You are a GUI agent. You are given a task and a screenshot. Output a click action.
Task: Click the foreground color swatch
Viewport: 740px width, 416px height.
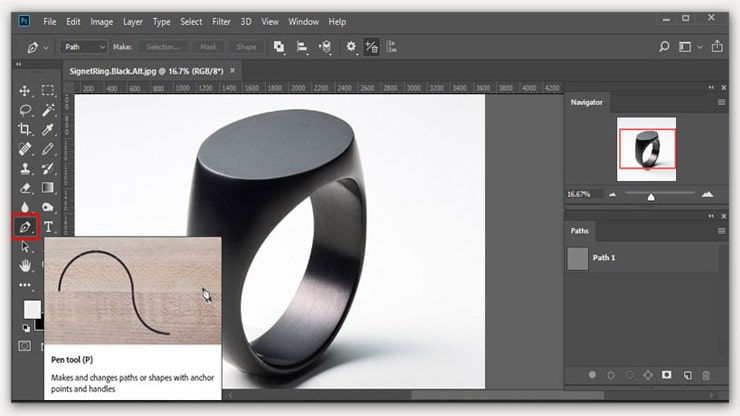click(32, 309)
